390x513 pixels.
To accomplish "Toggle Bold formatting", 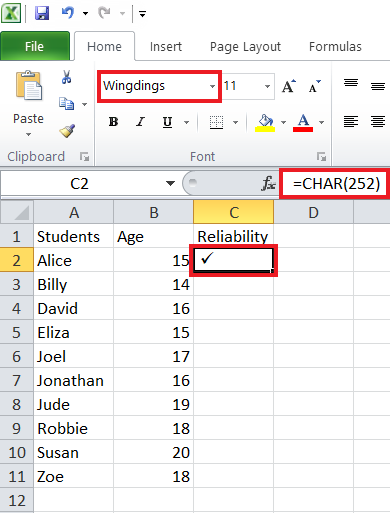I will pos(113,122).
